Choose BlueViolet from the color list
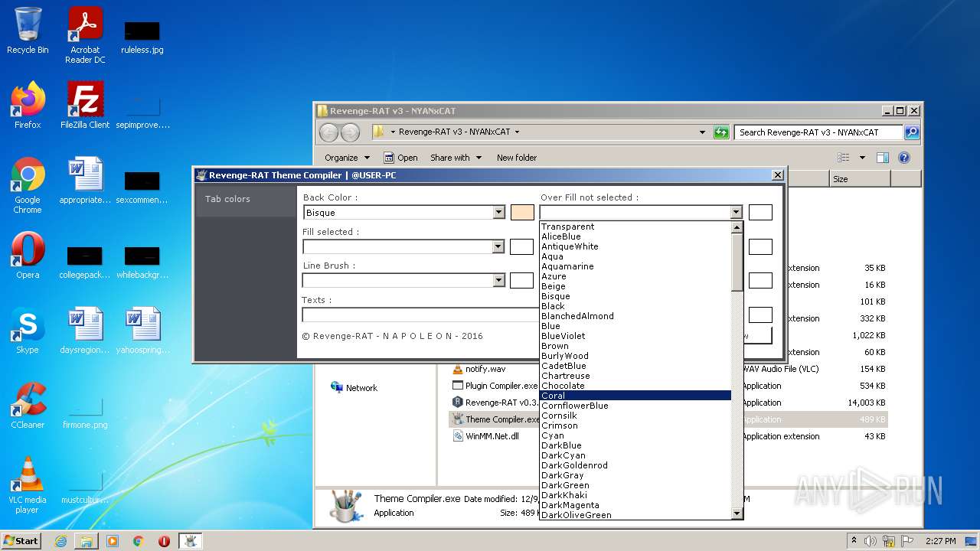Image resolution: width=980 pixels, height=551 pixels. (635, 336)
